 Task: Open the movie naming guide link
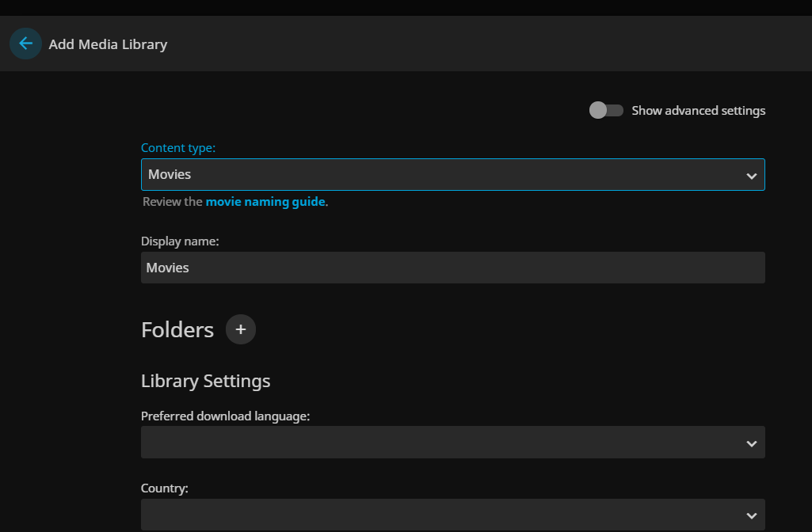tap(265, 201)
